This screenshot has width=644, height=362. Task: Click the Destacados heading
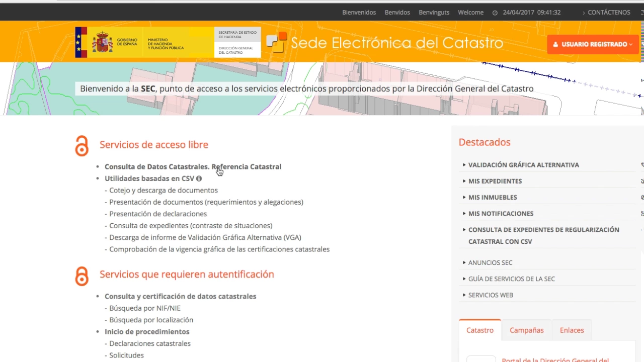click(485, 142)
